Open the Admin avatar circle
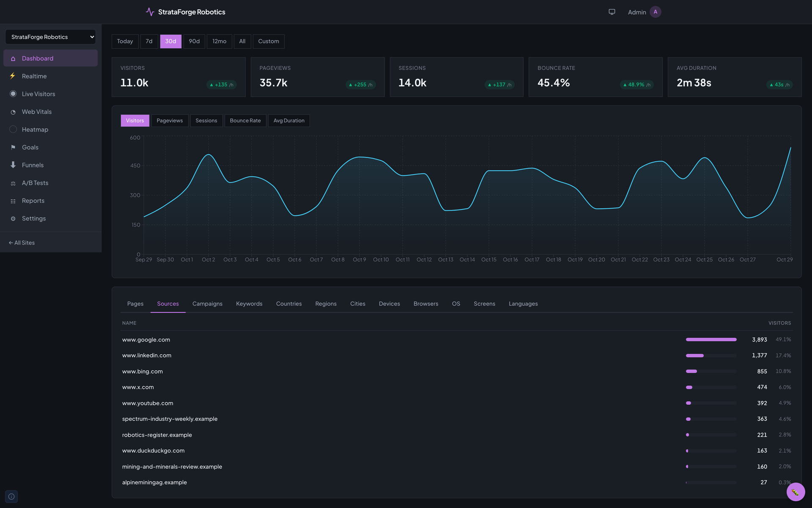Screen dimensions: 812x508 (656, 12)
